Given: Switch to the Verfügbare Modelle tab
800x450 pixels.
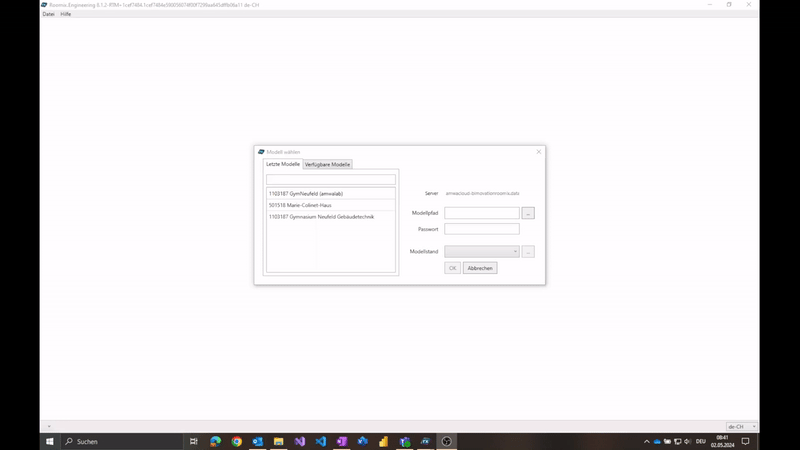Looking at the screenshot, I should pyautogui.click(x=327, y=164).
